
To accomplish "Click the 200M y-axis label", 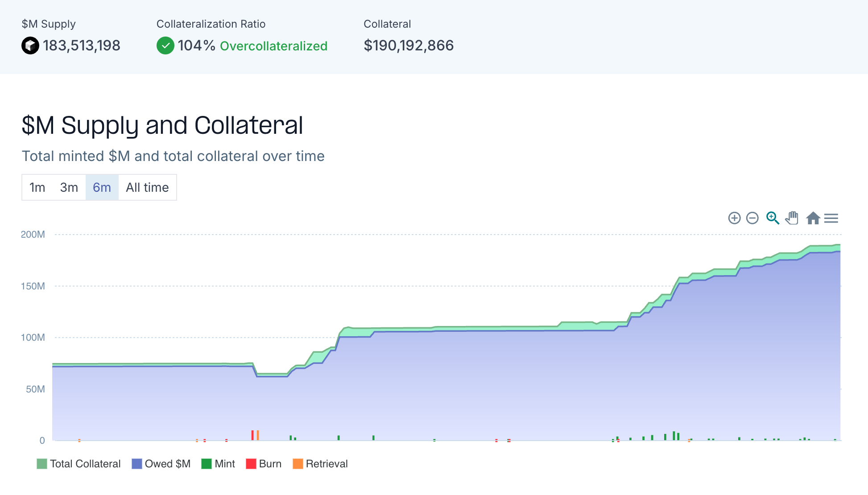I will 33,235.
